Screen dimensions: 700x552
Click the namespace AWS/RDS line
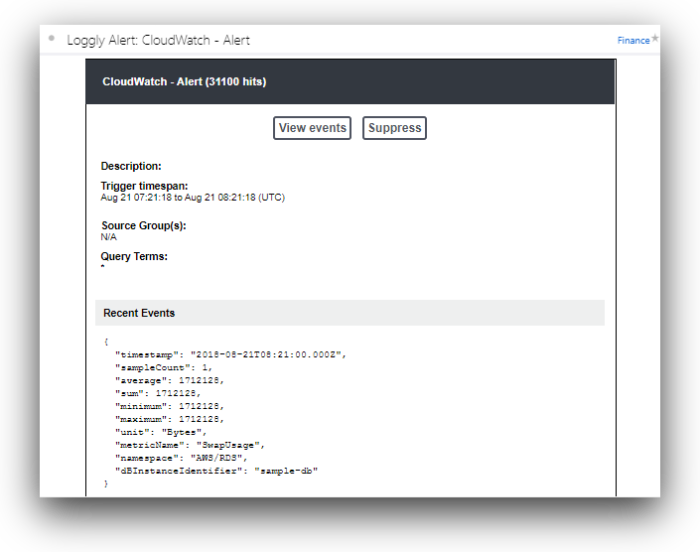pyautogui.click(x=186, y=457)
